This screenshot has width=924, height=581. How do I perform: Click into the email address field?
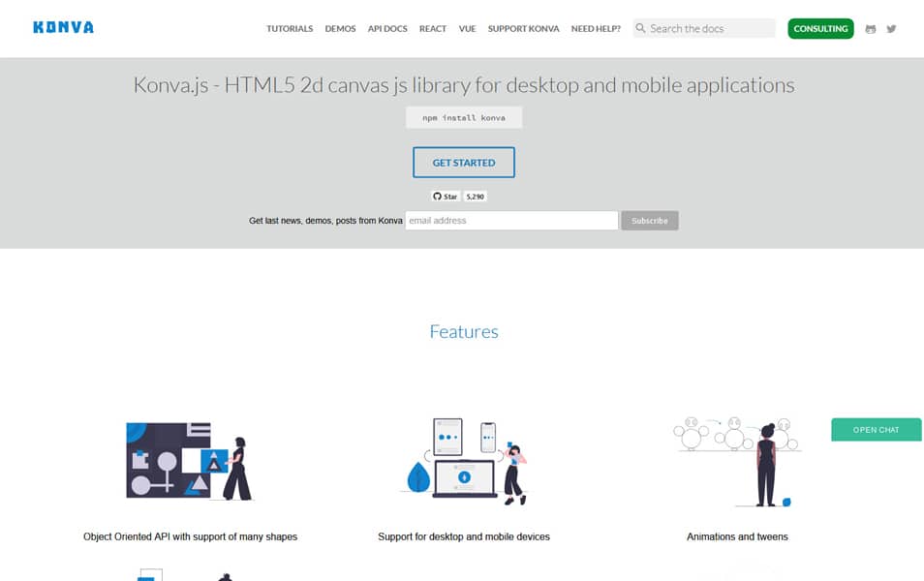tap(511, 221)
